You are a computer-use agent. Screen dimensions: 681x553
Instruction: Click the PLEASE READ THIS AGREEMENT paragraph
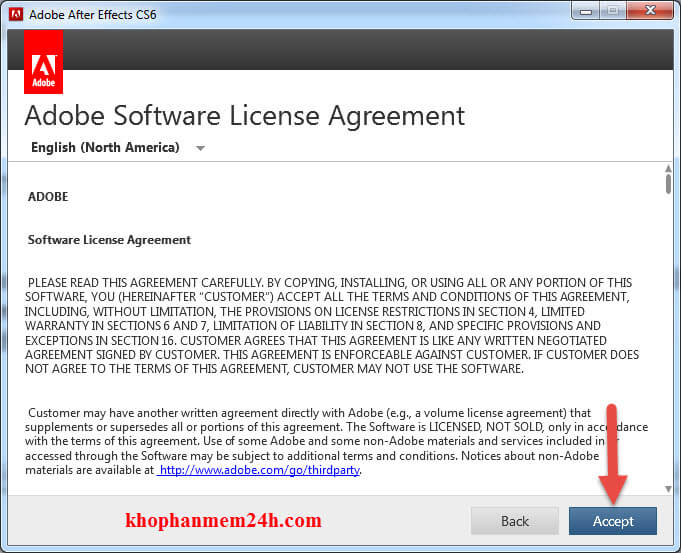pos(330,325)
